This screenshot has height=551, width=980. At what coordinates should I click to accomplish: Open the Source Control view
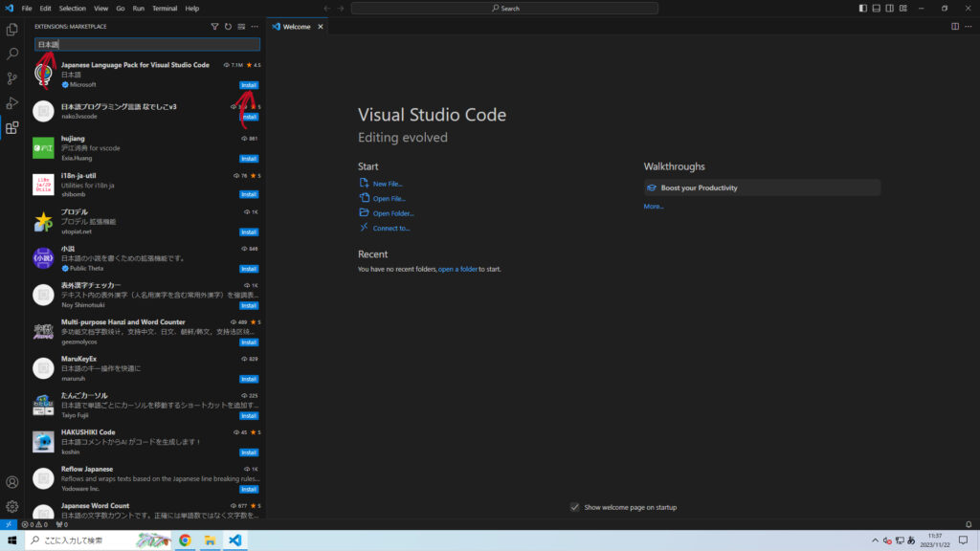pyautogui.click(x=11, y=78)
